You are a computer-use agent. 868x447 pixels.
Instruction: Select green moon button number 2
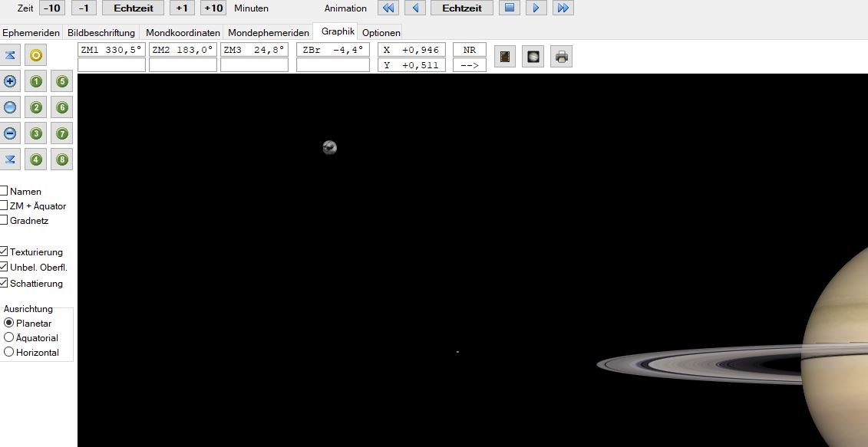36,108
